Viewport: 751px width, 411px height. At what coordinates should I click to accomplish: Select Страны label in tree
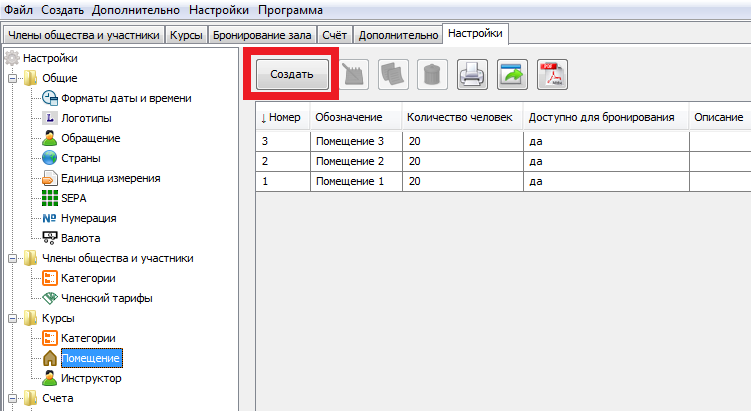coord(81,158)
